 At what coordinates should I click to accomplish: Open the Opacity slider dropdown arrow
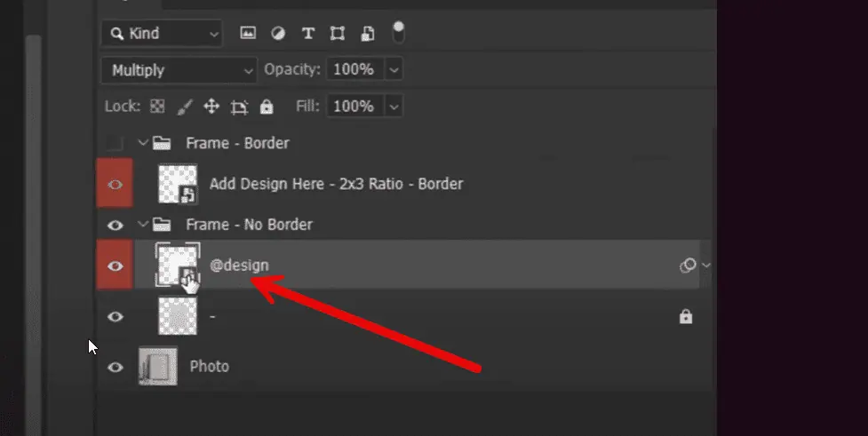pyautogui.click(x=394, y=69)
